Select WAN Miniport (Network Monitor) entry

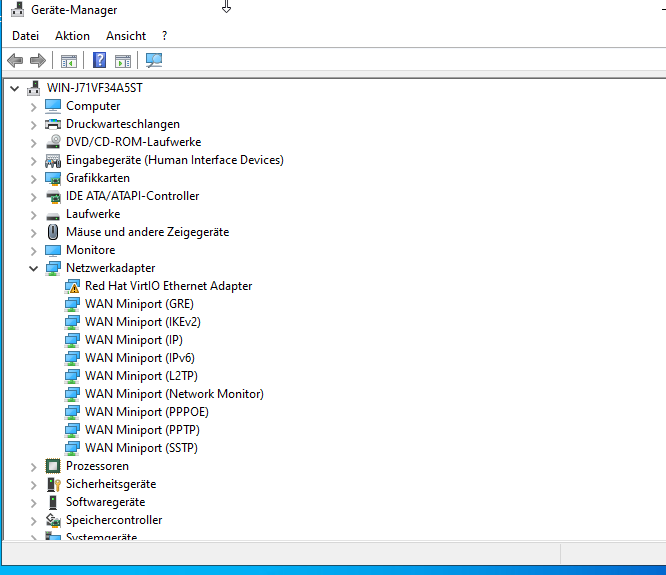click(x=174, y=394)
